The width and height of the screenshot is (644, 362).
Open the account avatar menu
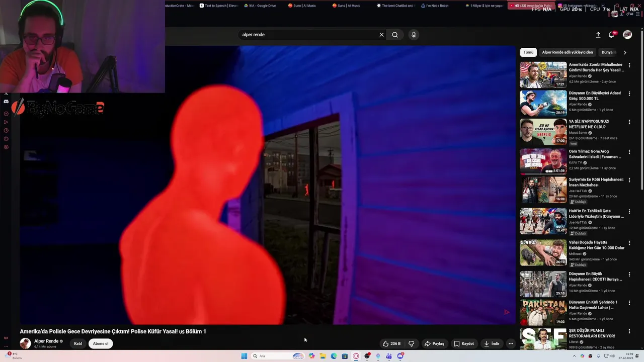click(627, 35)
